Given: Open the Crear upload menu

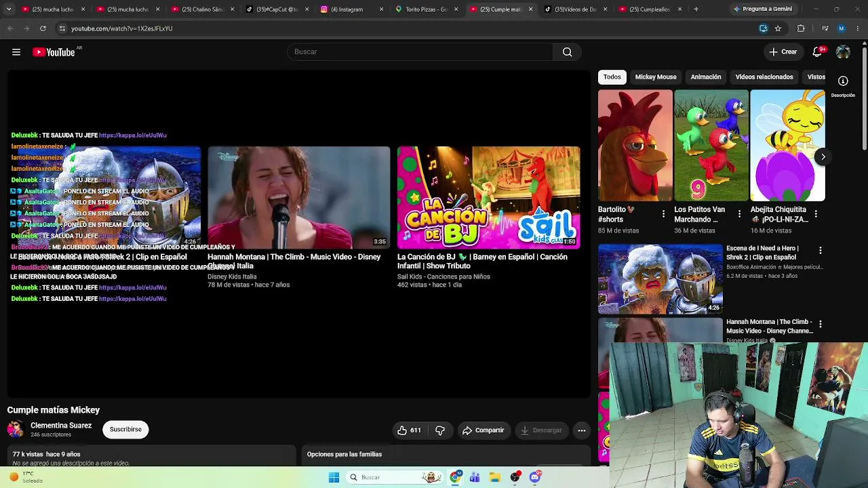Looking at the screenshot, I should coord(783,52).
